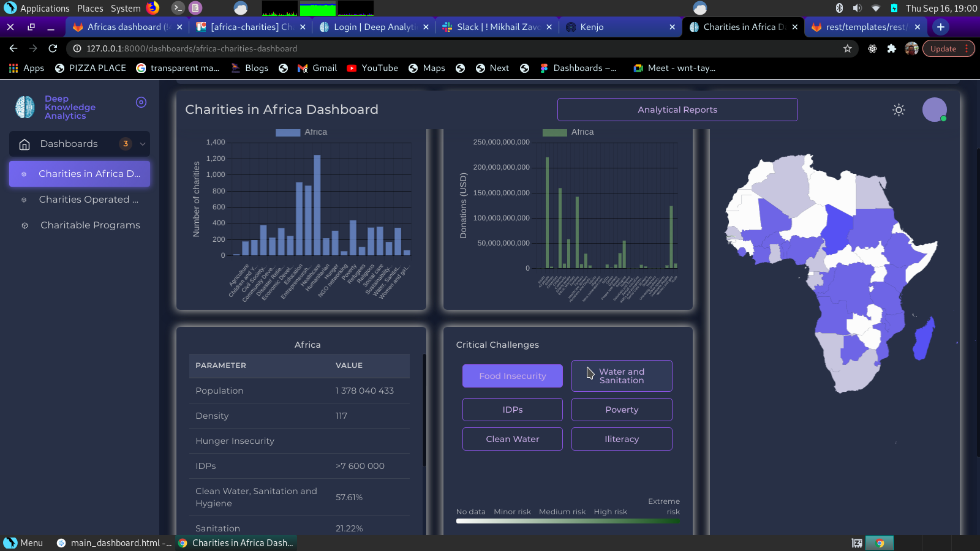Open the Apps grid in bookmarks bar
Viewport: 980px width, 551px height.
pyautogui.click(x=26, y=68)
